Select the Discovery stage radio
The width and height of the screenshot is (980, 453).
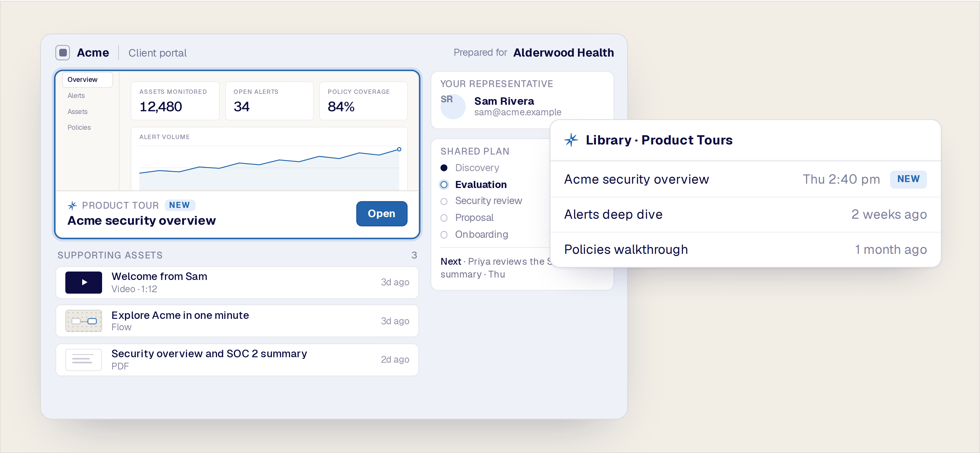(x=444, y=168)
